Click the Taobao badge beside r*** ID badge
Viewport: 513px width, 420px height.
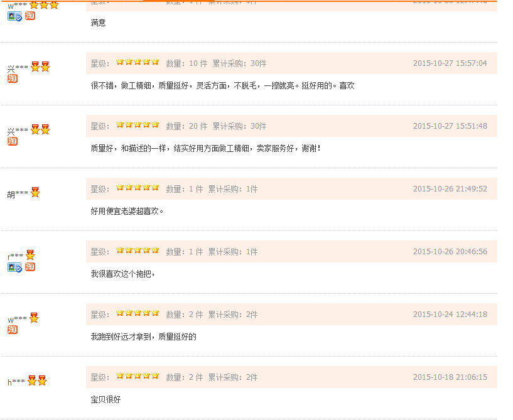[30, 267]
